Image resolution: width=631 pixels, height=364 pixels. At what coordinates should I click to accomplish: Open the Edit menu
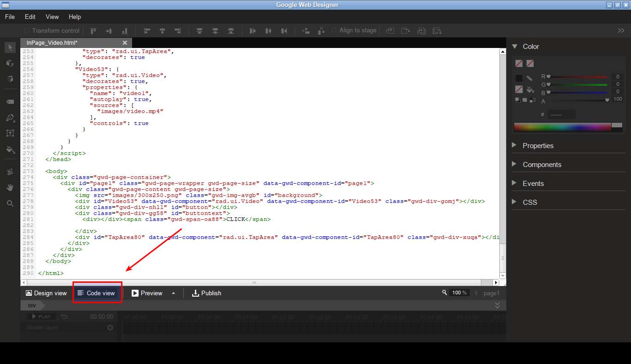(x=30, y=17)
